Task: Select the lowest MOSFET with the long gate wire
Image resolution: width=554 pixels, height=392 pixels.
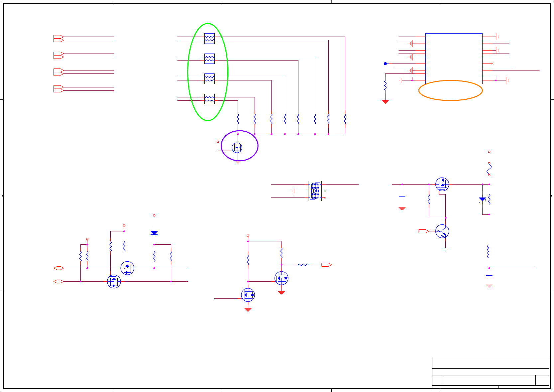Action: pyautogui.click(x=248, y=295)
